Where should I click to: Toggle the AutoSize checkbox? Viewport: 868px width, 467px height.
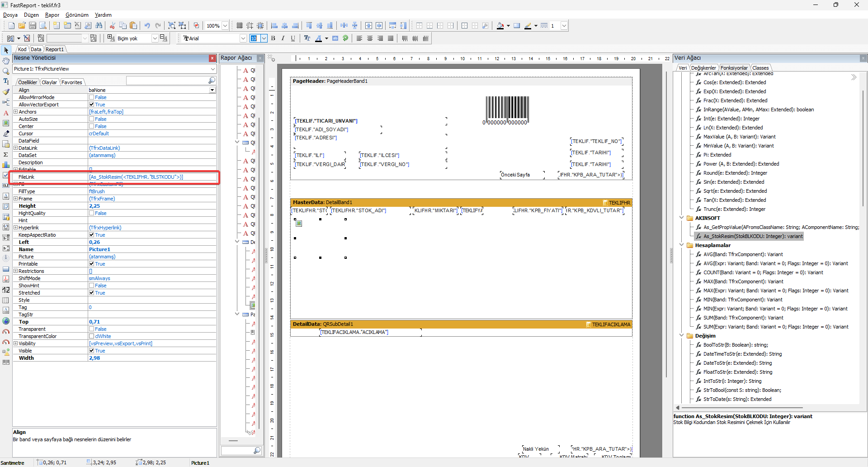92,119
